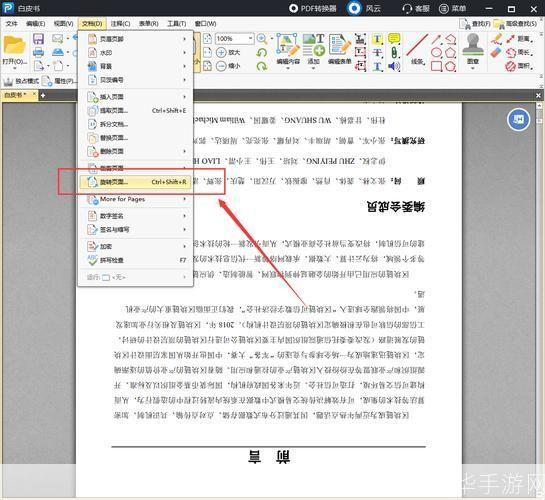The height and width of the screenshot is (500, 545).
Task: Select 拼写检查 spell check menu item
Action: click(136, 260)
